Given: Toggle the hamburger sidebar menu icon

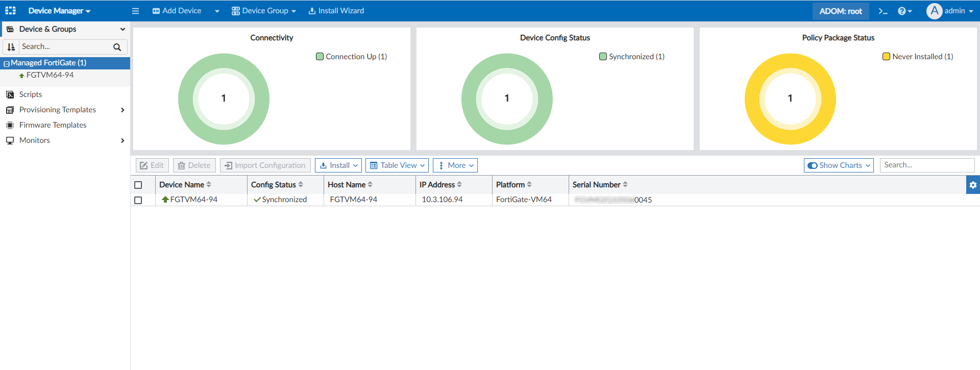Looking at the screenshot, I should [135, 11].
